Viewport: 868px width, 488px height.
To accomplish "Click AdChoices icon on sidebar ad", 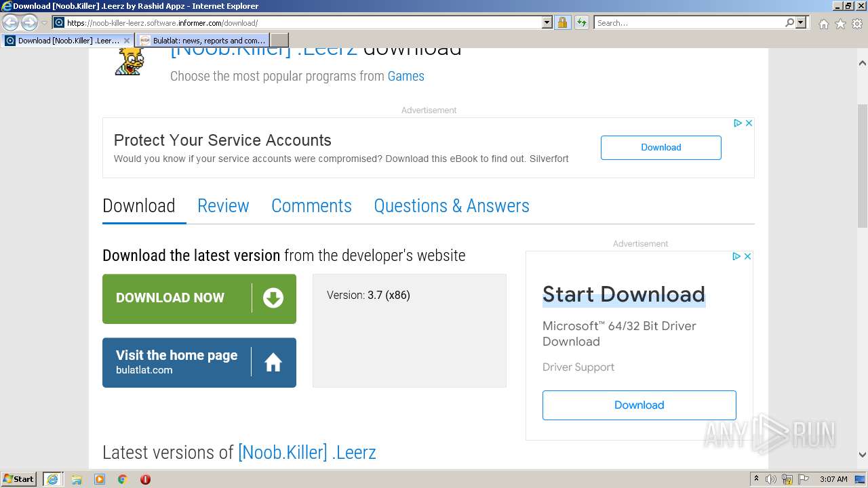I will [x=736, y=256].
